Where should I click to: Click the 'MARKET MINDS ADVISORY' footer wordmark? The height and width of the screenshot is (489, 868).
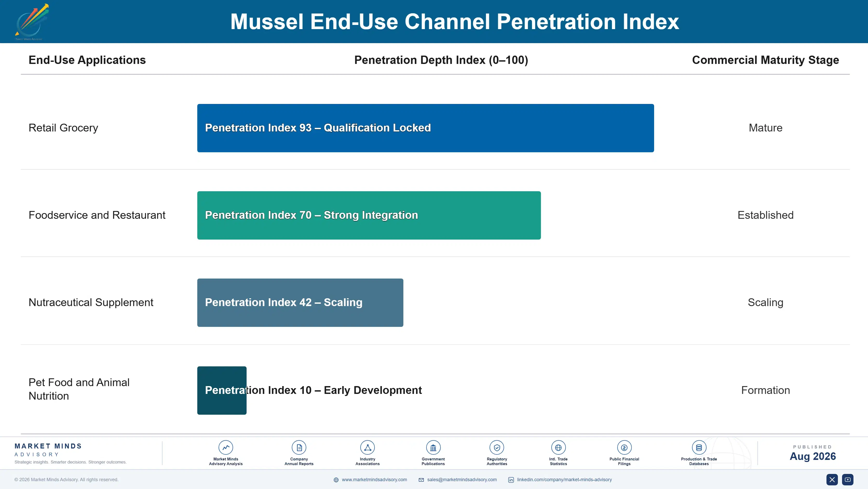pos(48,450)
